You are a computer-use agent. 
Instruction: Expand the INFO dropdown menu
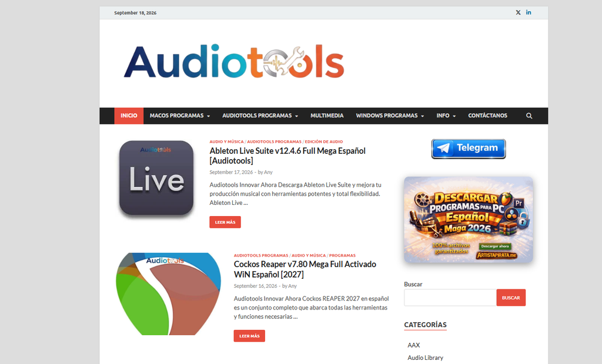[446, 116]
